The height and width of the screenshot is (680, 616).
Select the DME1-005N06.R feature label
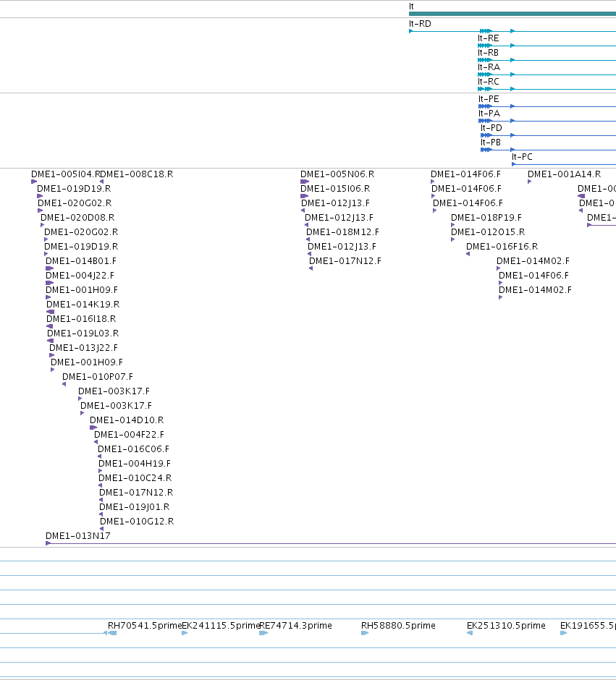click(x=337, y=174)
